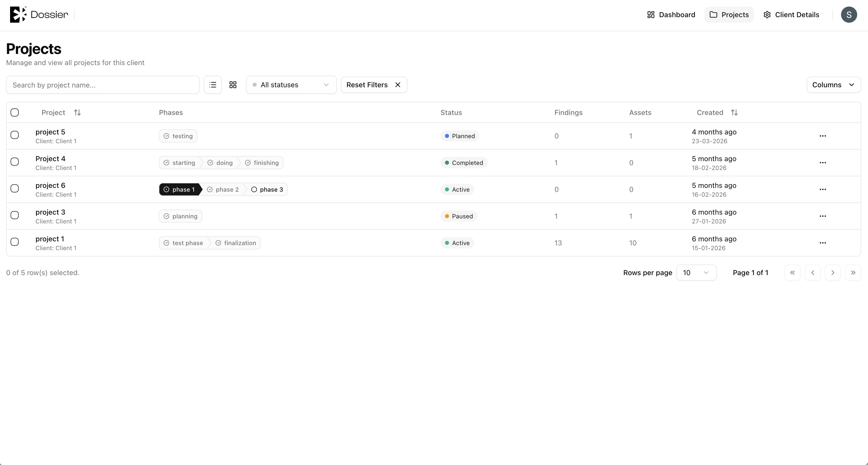The height and width of the screenshot is (465, 868).
Task: Sort table by Created date
Action: coord(717,112)
